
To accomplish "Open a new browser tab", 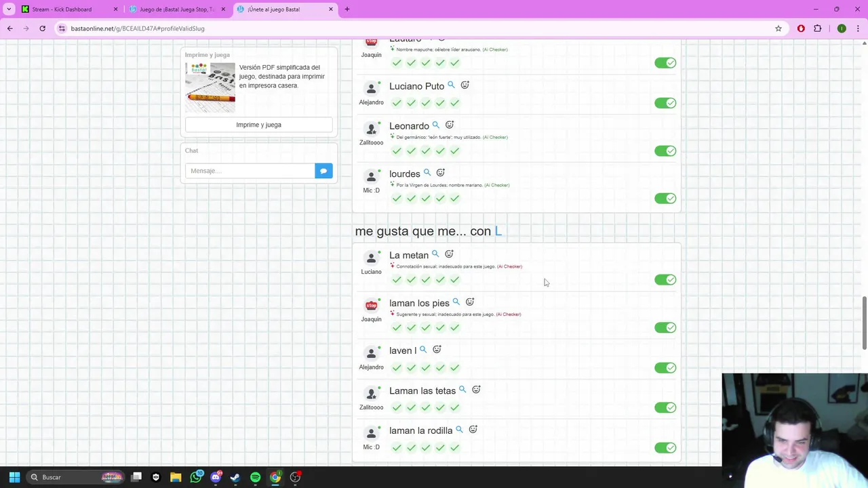I will 347,9.
